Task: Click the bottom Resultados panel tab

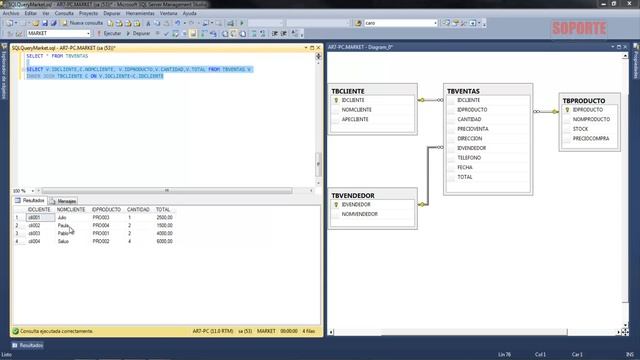Action: point(28,345)
